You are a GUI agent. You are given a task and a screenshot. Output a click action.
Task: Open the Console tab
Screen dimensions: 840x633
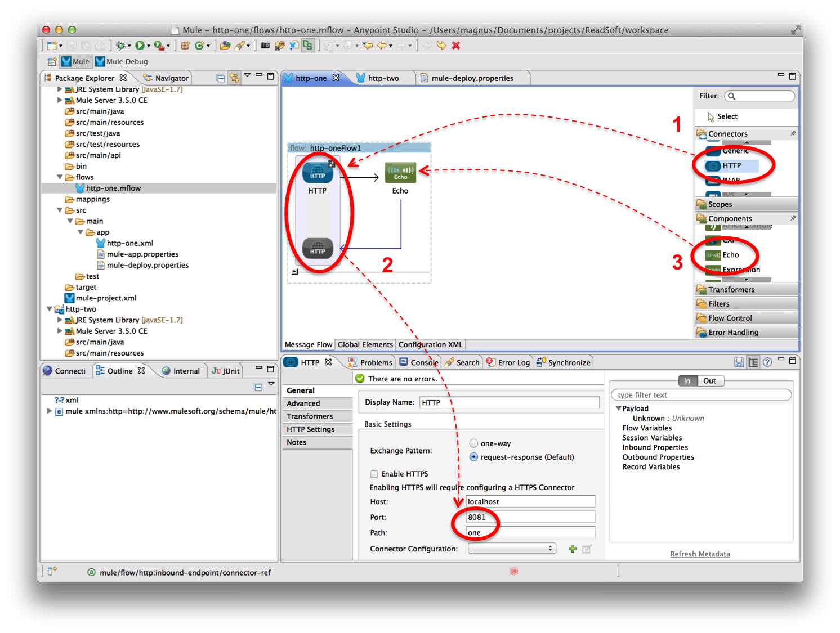pos(418,363)
